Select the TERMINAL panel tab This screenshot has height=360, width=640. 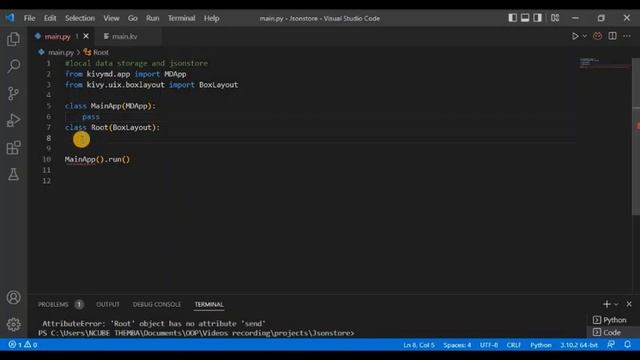click(x=209, y=304)
